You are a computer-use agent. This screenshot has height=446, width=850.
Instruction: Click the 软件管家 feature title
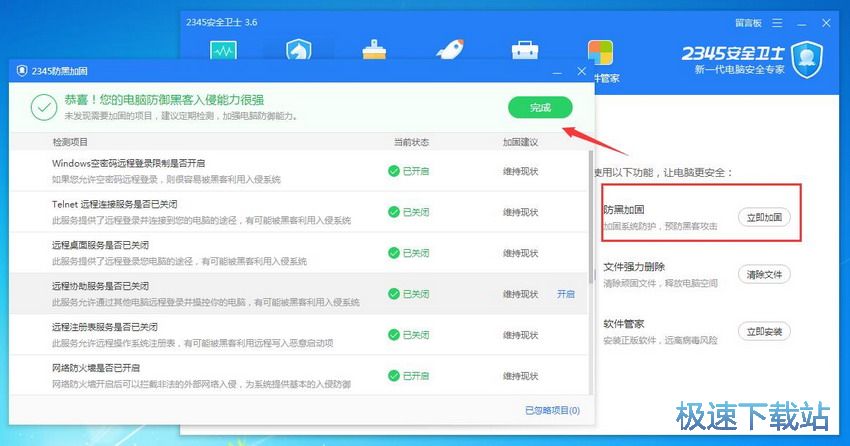pyautogui.click(x=624, y=324)
